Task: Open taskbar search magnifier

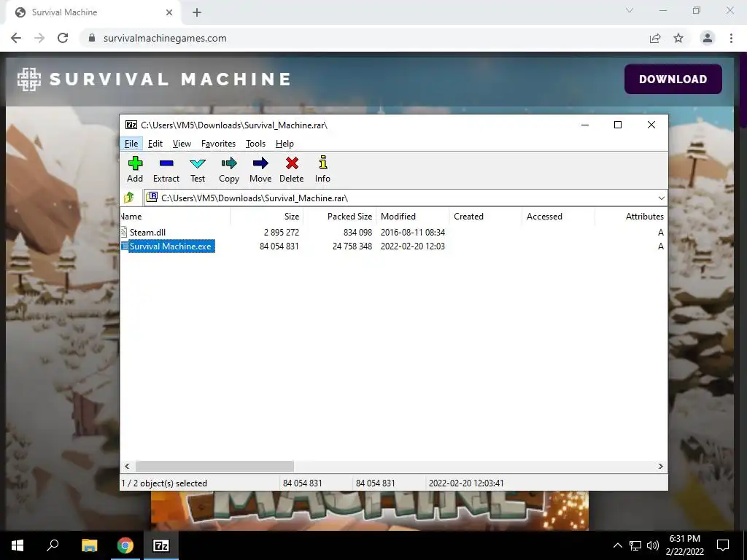Action: click(53, 545)
